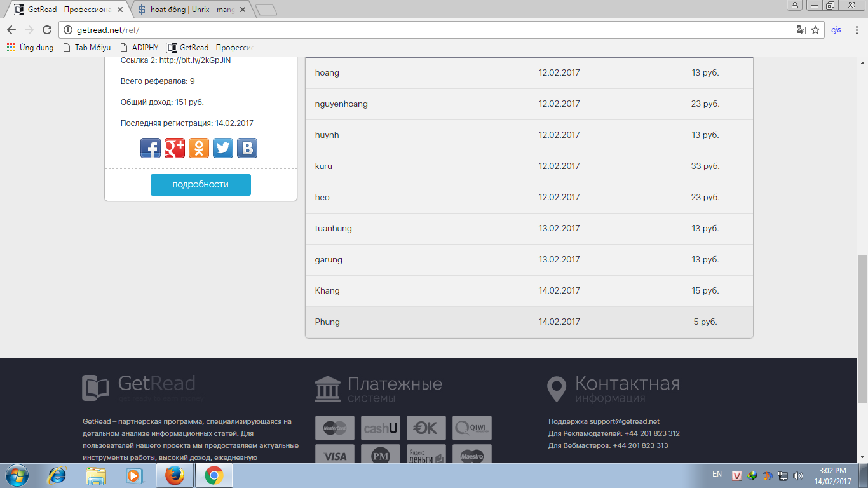Open the volume control in system tray
This screenshot has height=488, width=868.
(x=799, y=475)
